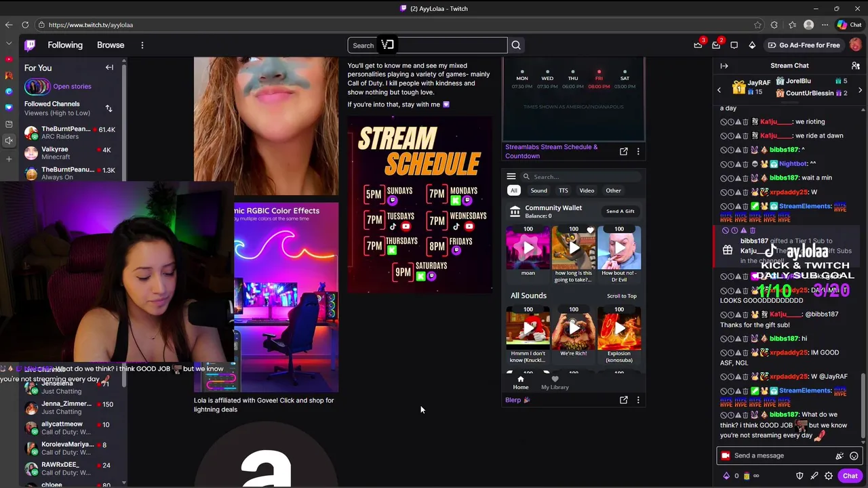Open the Following tab

tap(65, 45)
